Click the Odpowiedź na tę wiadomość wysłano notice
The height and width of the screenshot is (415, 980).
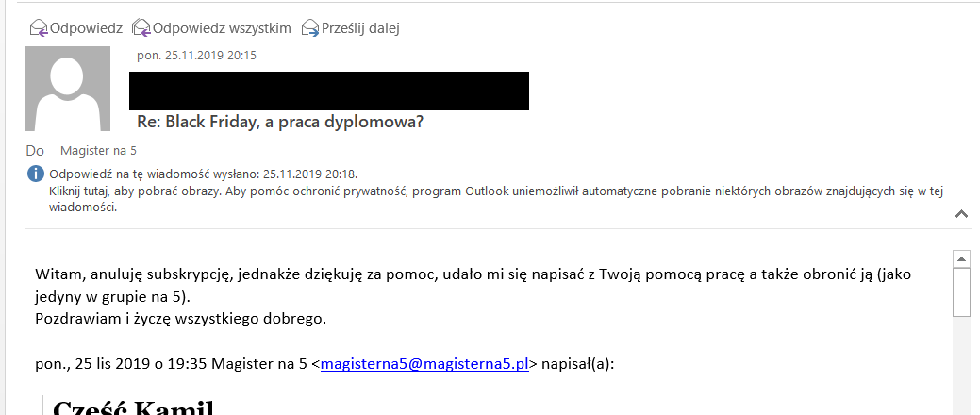[x=203, y=174]
